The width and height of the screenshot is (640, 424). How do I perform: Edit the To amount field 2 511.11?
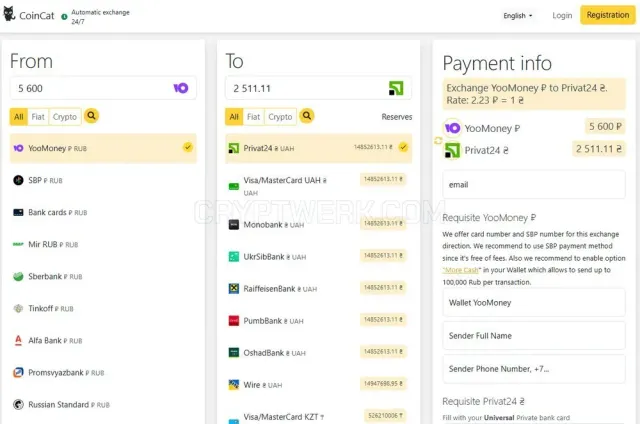click(318, 88)
